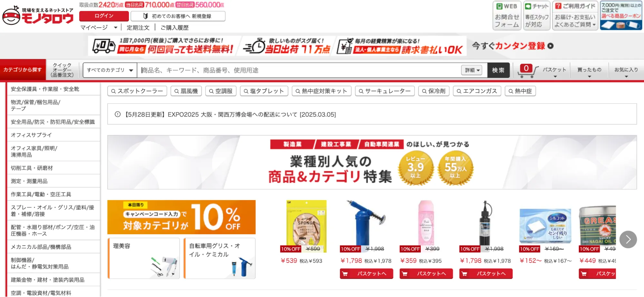Image resolution: width=644 pixels, height=297 pixels.
Task: Click the circled arrow beside カンタン登録
Action: tap(551, 46)
